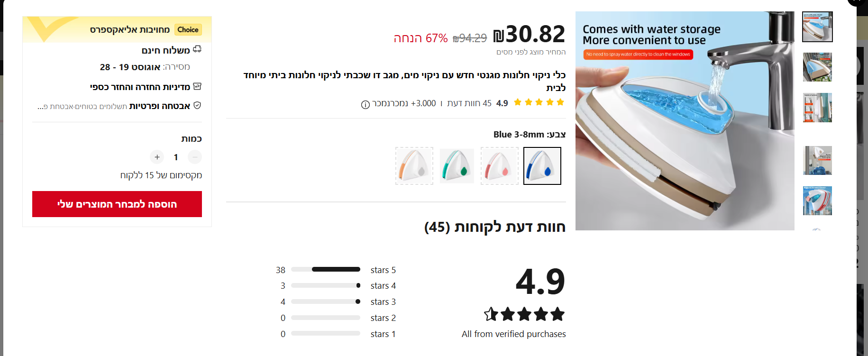
Task: Show the second product thumbnail image
Action: pyautogui.click(x=817, y=67)
